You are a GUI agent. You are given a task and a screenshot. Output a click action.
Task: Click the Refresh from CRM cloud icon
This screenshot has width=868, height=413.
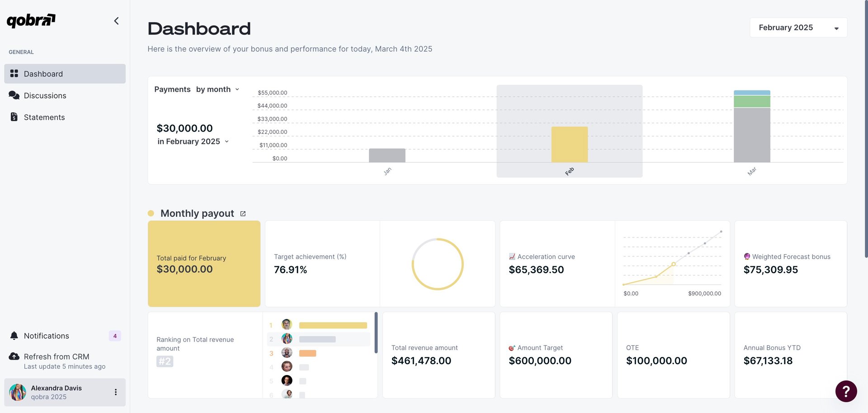click(x=14, y=356)
